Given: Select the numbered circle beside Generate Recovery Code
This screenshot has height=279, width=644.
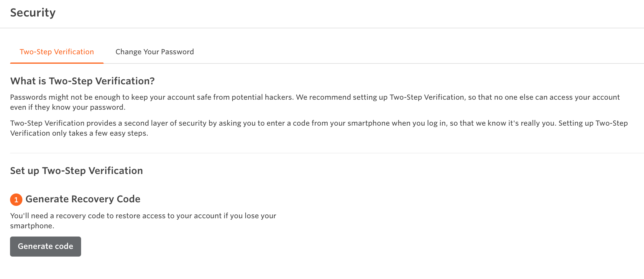Looking at the screenshot, I should pyautogui.click(x=16, y=200).
